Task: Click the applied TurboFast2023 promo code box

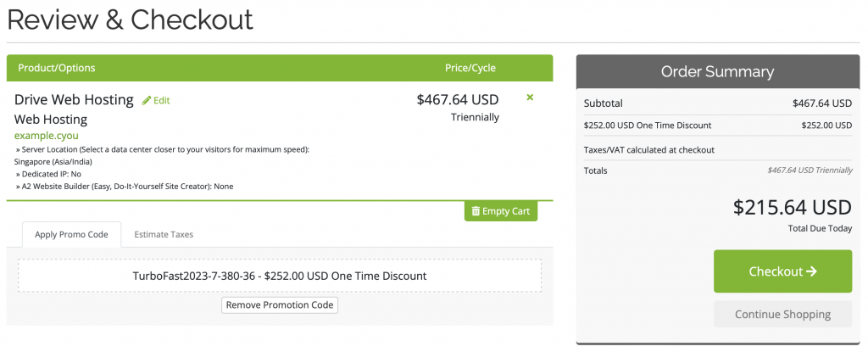Action: (280, 276)
